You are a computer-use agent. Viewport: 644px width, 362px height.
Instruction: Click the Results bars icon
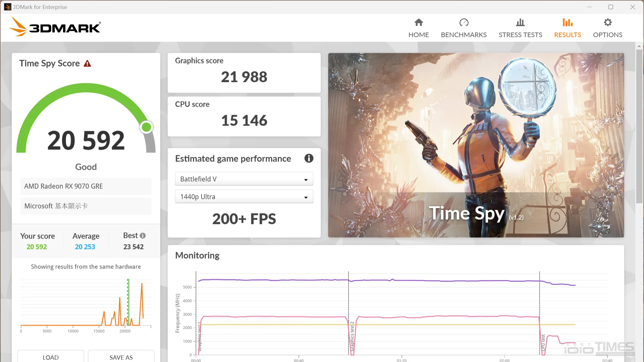568,22
